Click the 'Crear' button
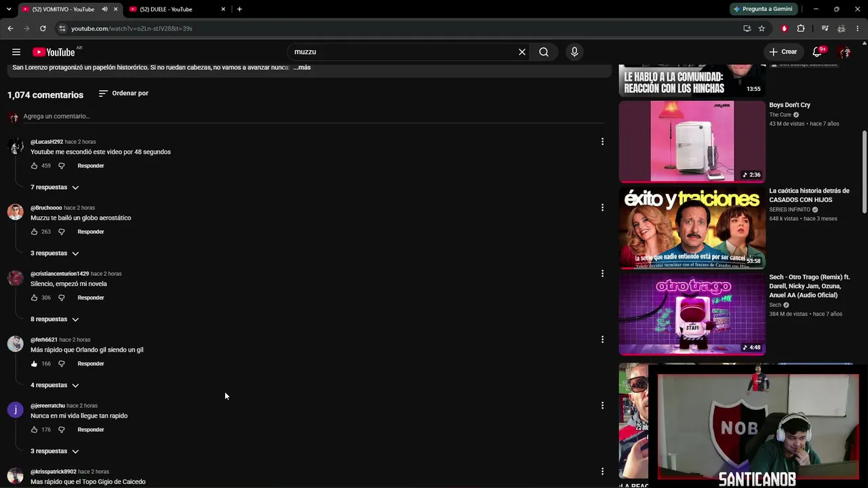The image size is (868, 488). tap(783, 52)
